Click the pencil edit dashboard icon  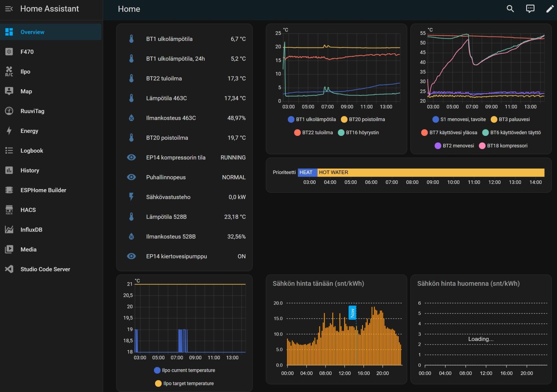(x=550, y=9)
